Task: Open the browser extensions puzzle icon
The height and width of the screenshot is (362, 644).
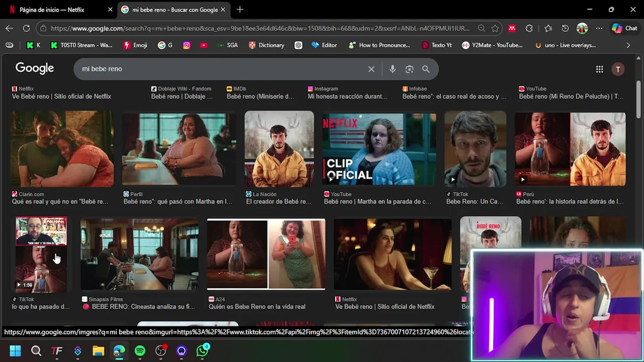Action: [529, 28]
